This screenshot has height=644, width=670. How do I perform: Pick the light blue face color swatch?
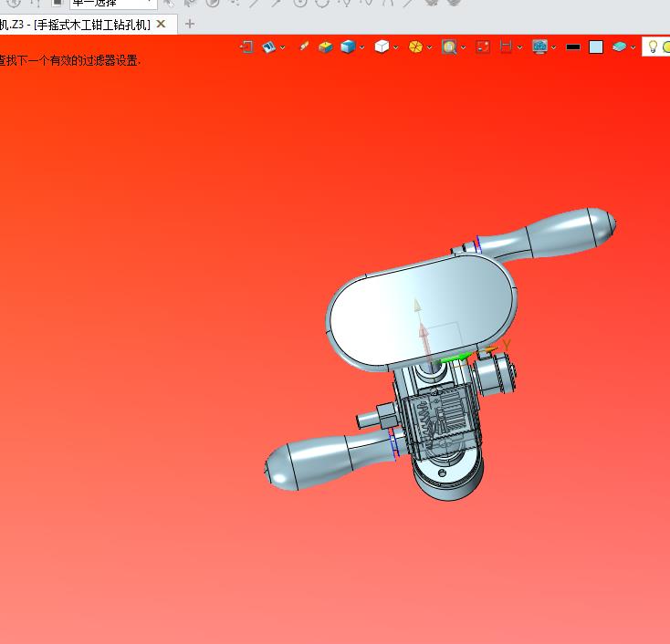coord(596,47)
